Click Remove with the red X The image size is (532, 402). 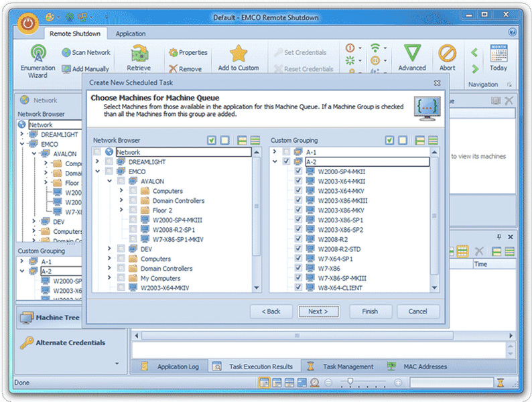(185, 69)
